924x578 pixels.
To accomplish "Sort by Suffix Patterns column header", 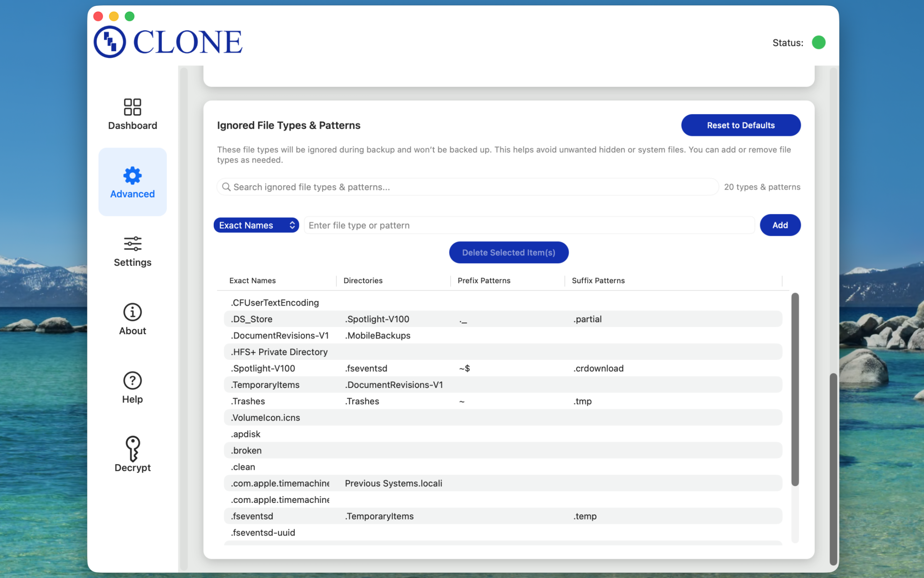I will (x=598, y=281).
